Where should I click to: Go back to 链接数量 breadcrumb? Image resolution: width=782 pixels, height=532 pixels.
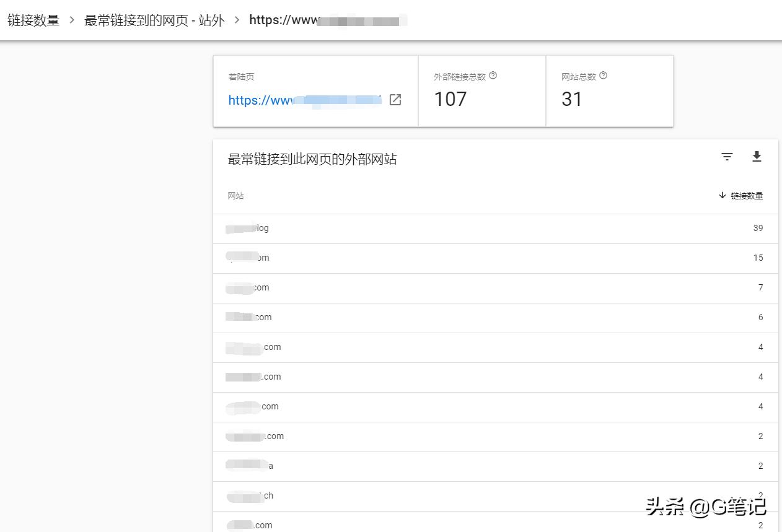coord(33,20)
